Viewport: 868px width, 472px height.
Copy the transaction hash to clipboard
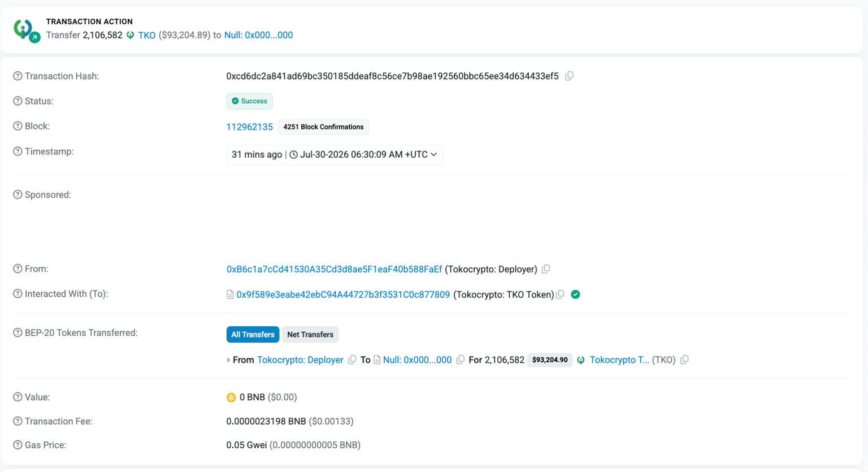click(x=569, y=76)
